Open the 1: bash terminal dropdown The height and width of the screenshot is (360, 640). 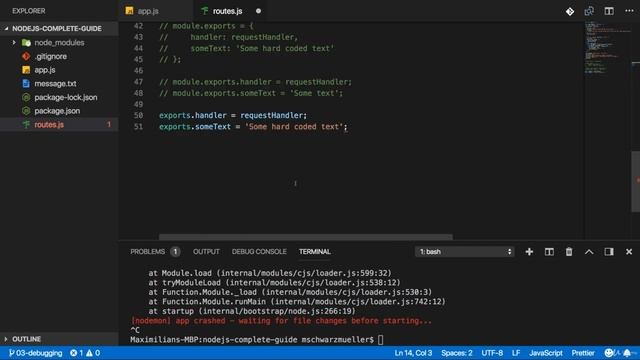click(x=465, y=252)
